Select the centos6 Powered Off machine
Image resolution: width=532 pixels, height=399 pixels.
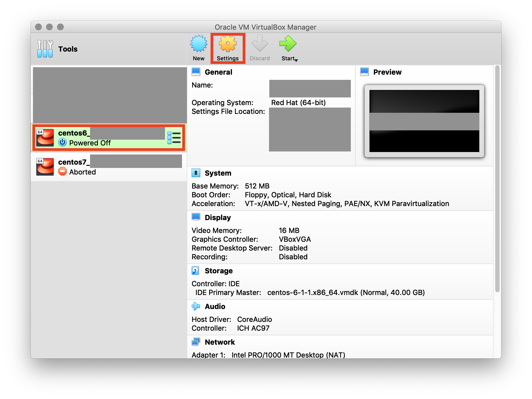pyautogui.click(x=109, y=138)
